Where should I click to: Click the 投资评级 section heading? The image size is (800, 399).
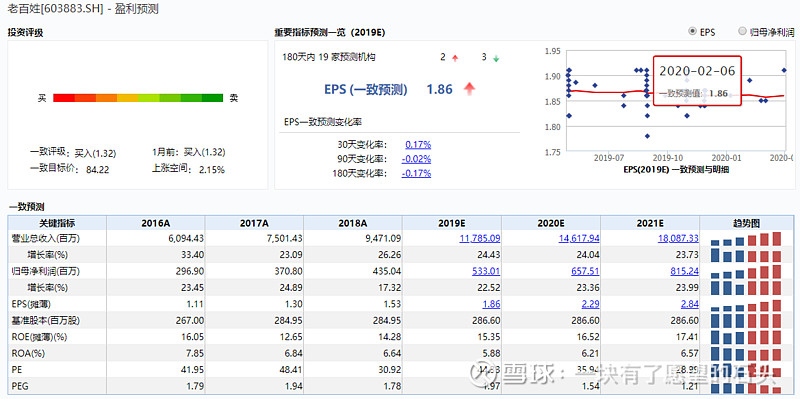point(26,33)
